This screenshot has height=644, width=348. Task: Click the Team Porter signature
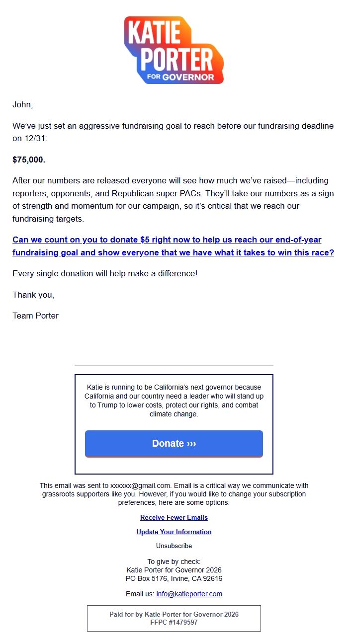[35, 316]
